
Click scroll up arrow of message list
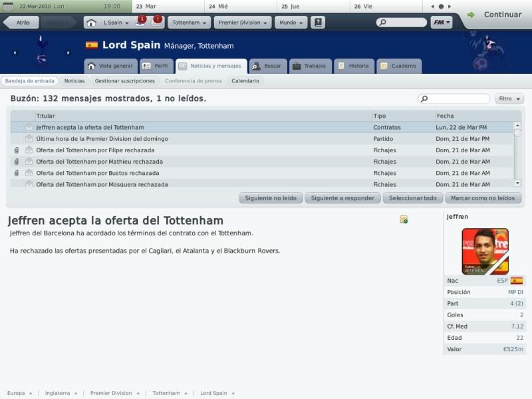point(517,126)
